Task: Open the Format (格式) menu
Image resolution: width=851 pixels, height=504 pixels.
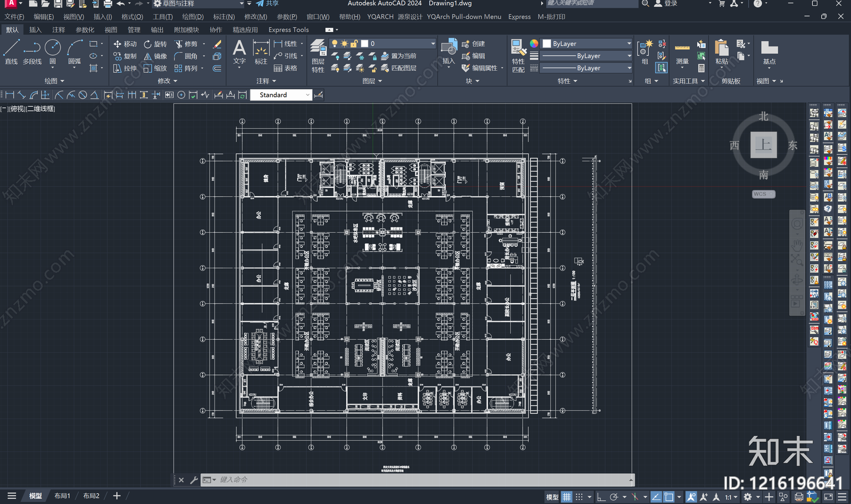Action: pyautogui.click(x=132, y=17)
